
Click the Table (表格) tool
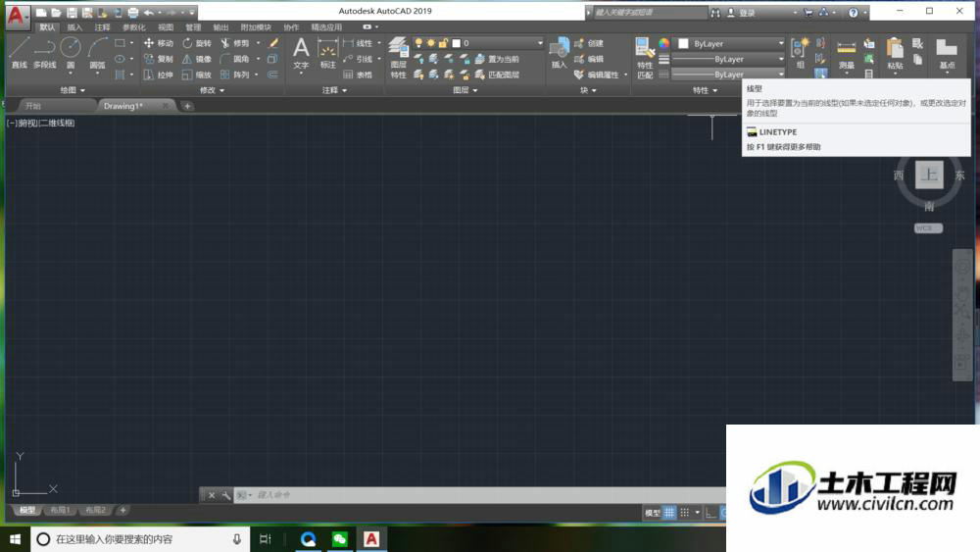(x=358, y=75)
